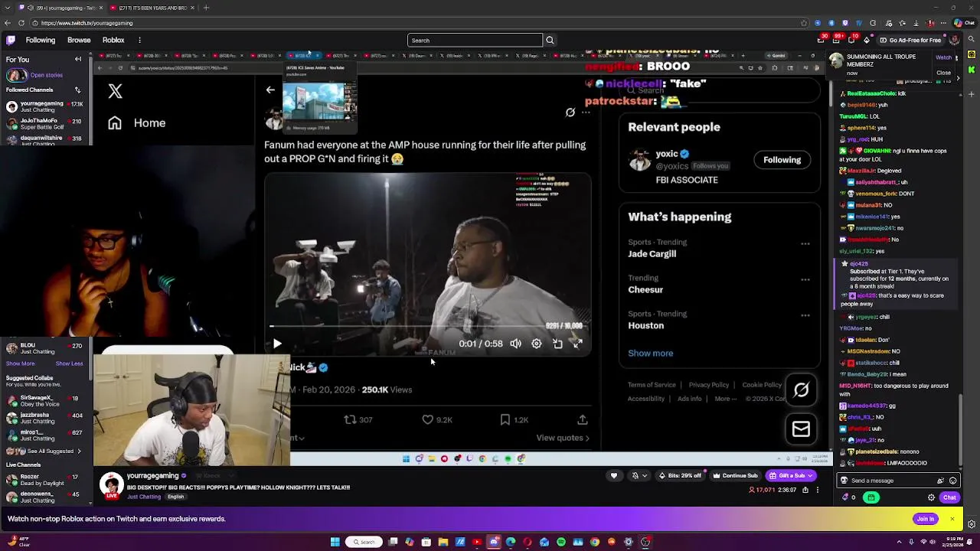This screenshot has width=980, height=551.
Task: Open deonowens_ live channel in sidebar
Action: point(46,497)
